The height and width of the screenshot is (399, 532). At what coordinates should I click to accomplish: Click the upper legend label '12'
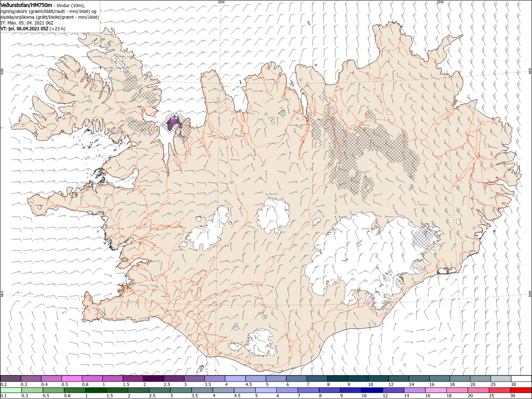click(x=392, y=384)
